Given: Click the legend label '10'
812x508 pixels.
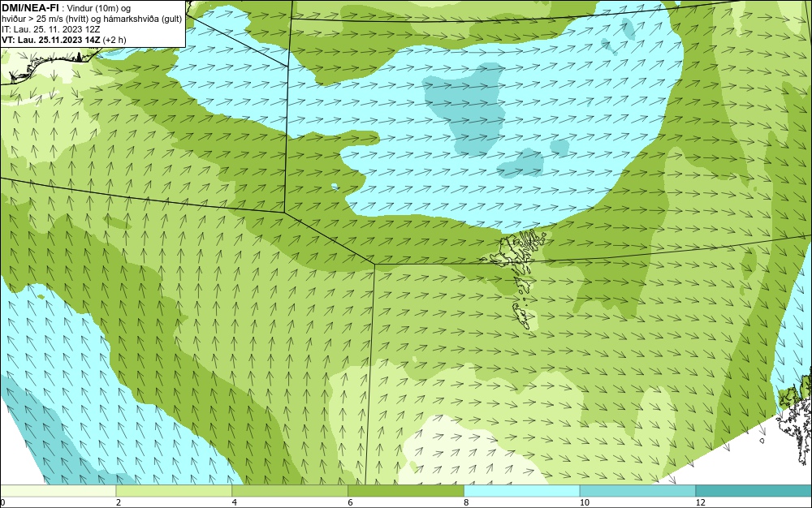Looking at the screenshot, I should [x=584, y=502].
